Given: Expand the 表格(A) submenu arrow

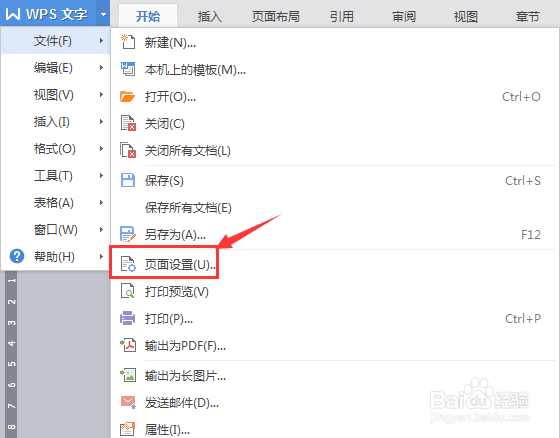Looking at the screenshot, I should tap(101, 203).
